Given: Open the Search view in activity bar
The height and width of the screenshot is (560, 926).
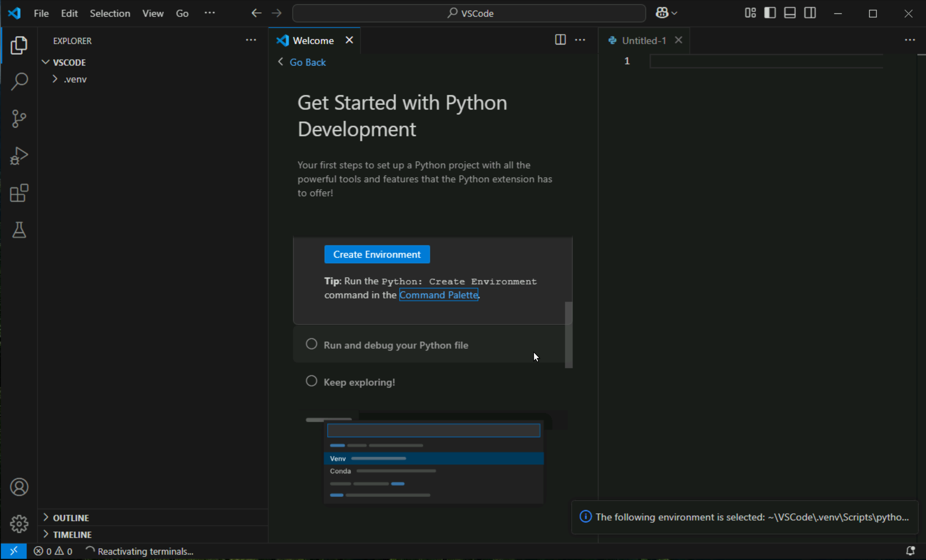Looking at the screenshot, I should [19, 81].
